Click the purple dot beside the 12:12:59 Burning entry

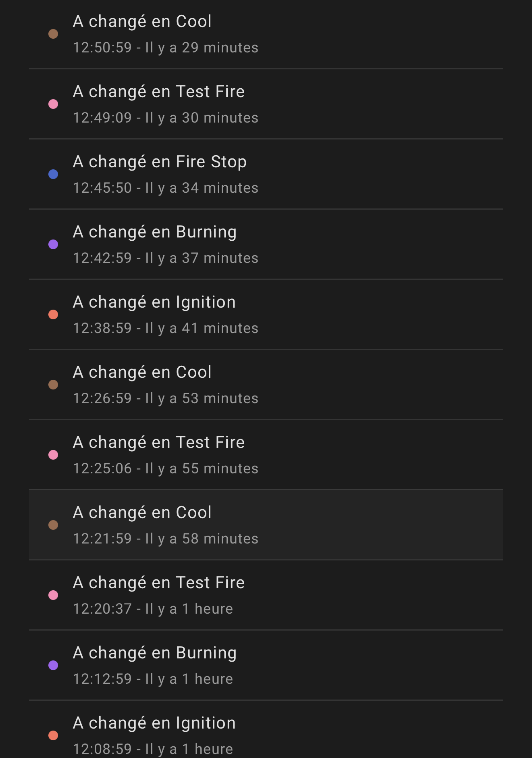tap(53, 665)
